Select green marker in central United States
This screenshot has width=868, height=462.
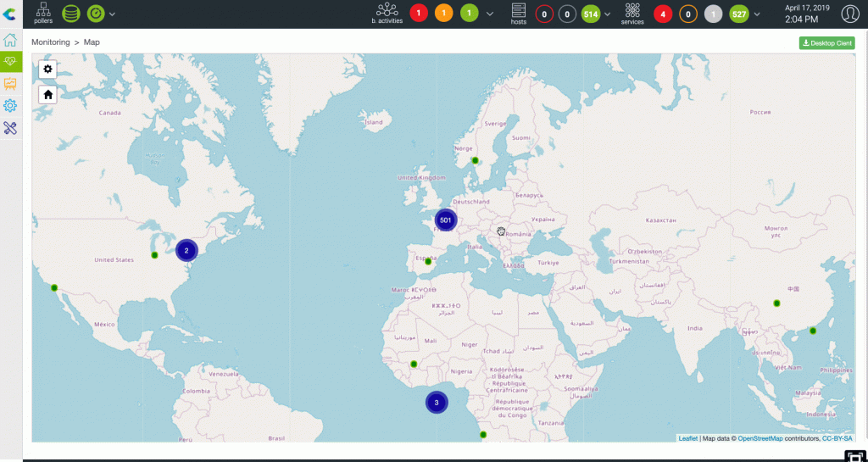point(155,255)
